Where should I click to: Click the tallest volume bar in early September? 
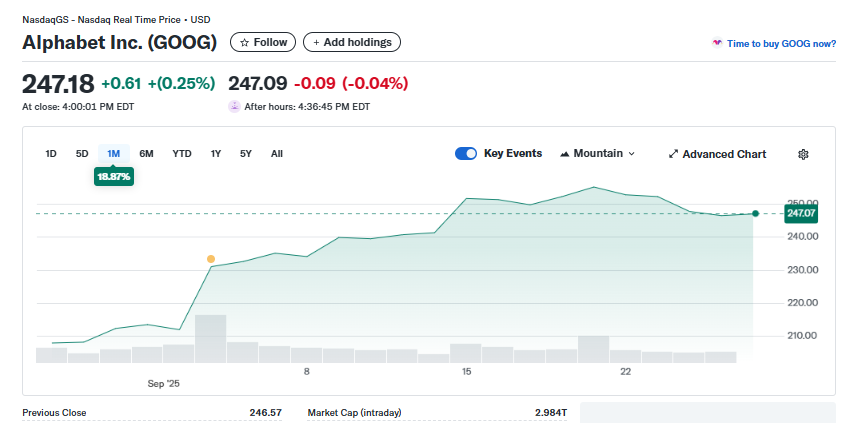(x=211, y=338)
